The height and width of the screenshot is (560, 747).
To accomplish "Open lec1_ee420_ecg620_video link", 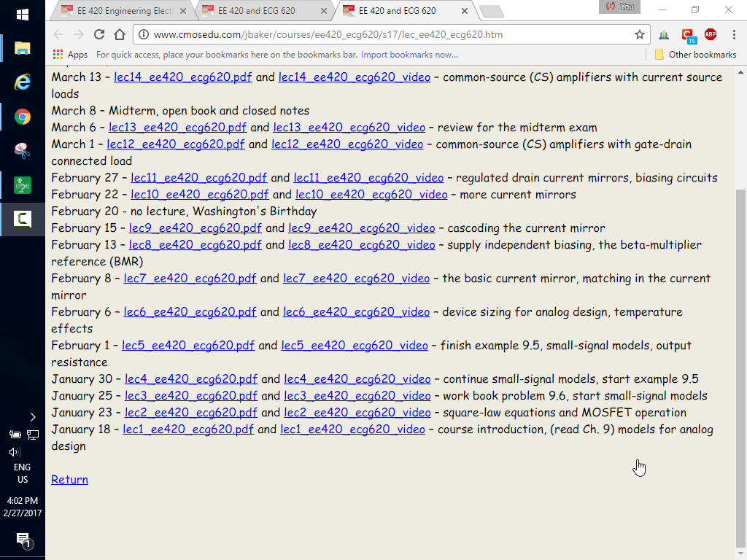I will (352, 429).
